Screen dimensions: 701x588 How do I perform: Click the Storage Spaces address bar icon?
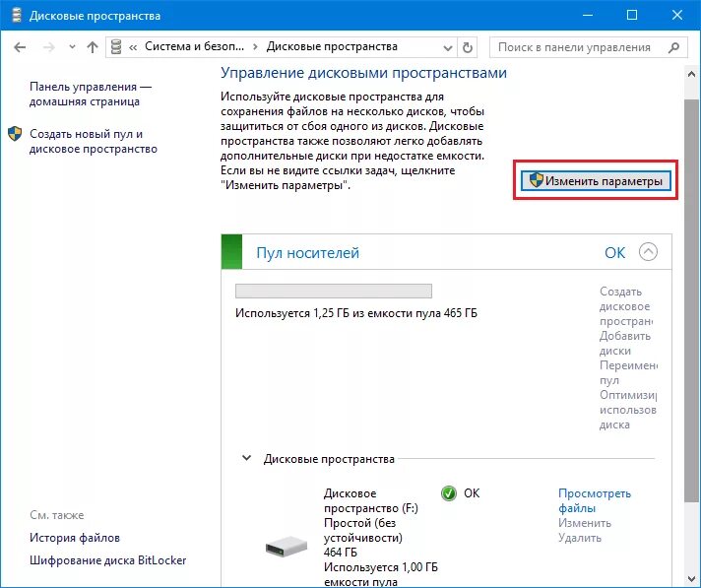[x=116, y=47]
